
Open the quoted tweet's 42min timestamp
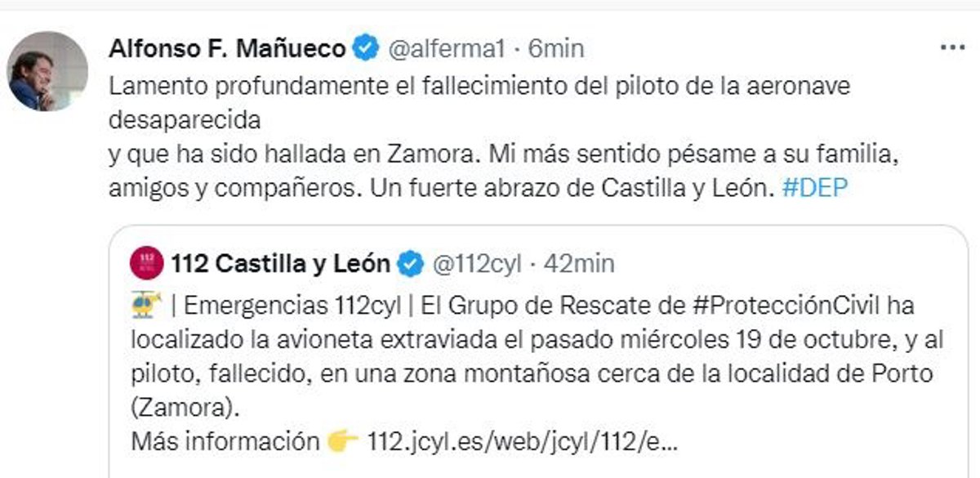[x=580, y=263]
